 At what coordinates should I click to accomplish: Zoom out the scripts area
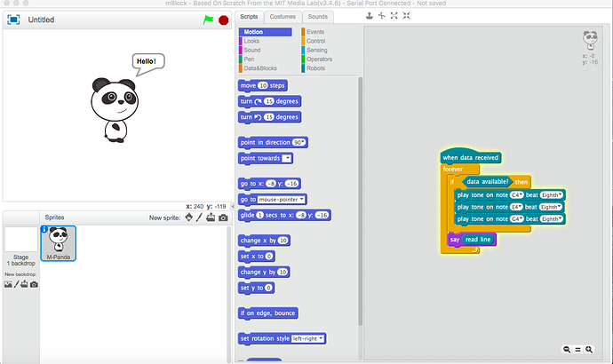[x=567, y=350]
